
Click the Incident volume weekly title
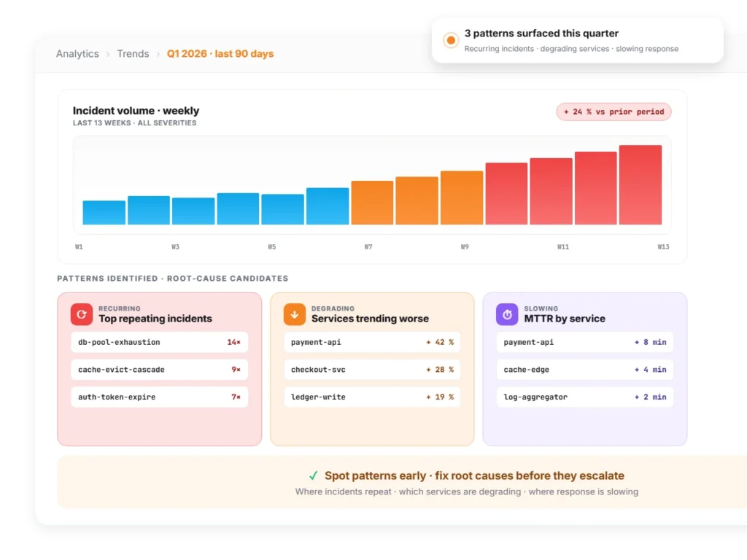[x=136, y=111]
